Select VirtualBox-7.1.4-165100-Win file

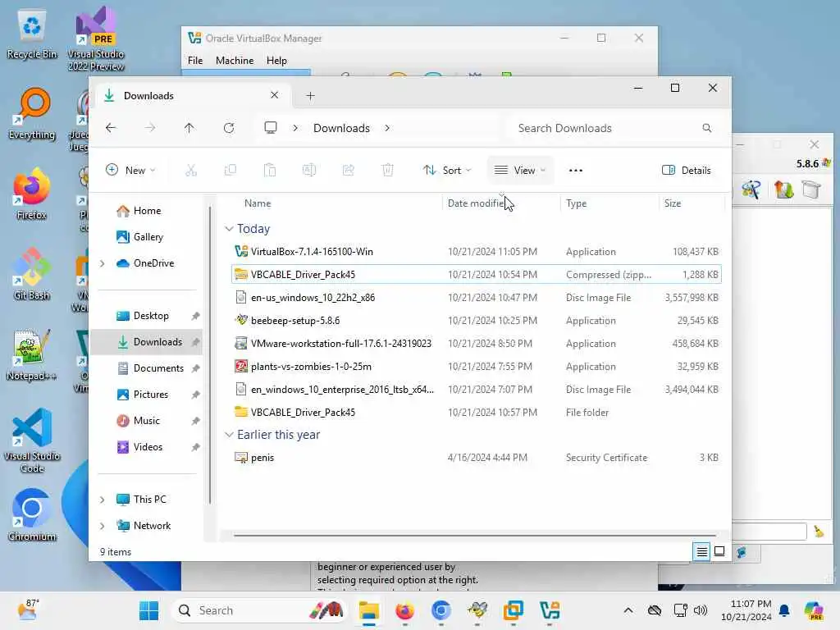click(477, 252)
